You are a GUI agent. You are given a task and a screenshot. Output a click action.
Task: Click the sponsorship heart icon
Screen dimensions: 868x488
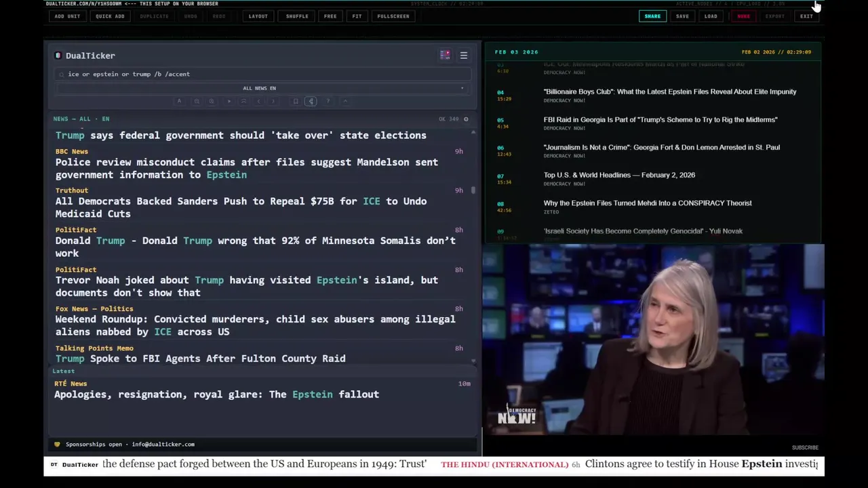click(57, 445)
